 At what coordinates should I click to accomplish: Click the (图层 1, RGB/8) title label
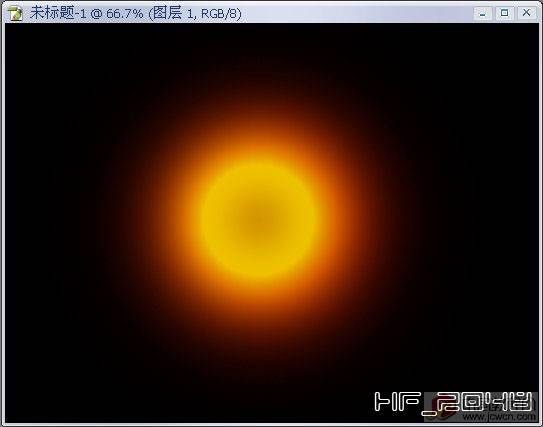point(195,14)
